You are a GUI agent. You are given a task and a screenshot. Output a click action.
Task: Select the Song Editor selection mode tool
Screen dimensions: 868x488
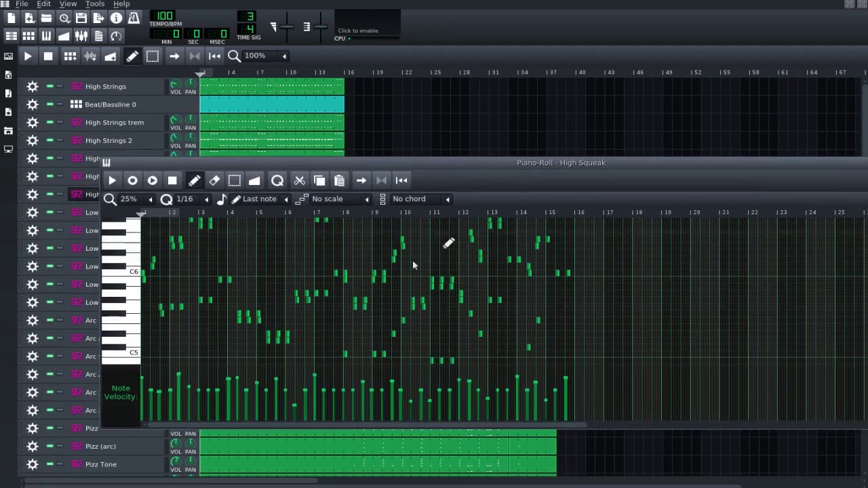tap(153, 56)
